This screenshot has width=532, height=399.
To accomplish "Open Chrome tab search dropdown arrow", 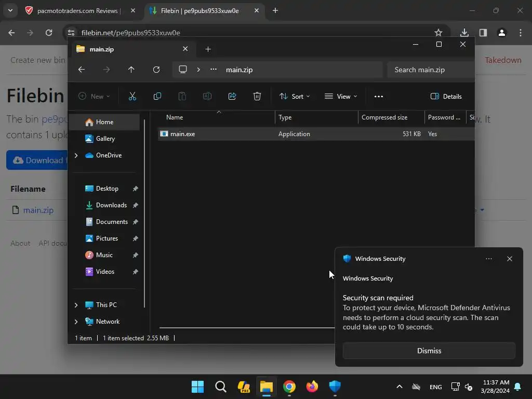I will tap(10, 10).
